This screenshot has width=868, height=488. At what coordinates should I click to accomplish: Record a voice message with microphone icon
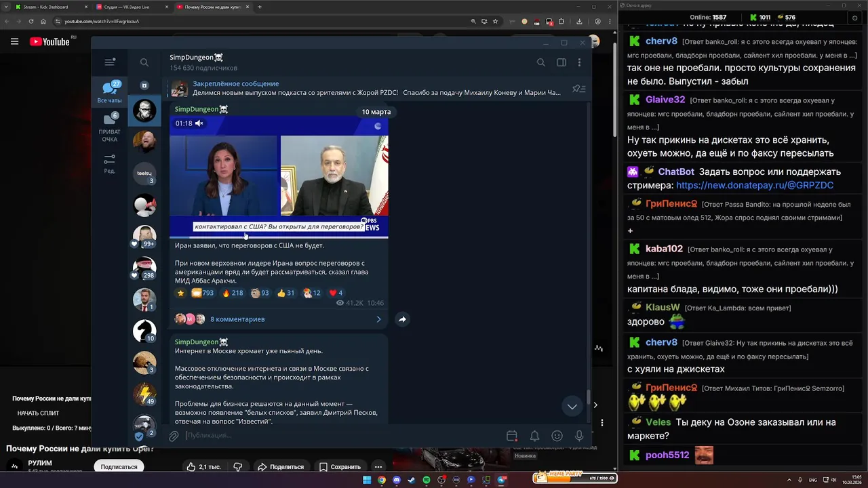[579, 436]
